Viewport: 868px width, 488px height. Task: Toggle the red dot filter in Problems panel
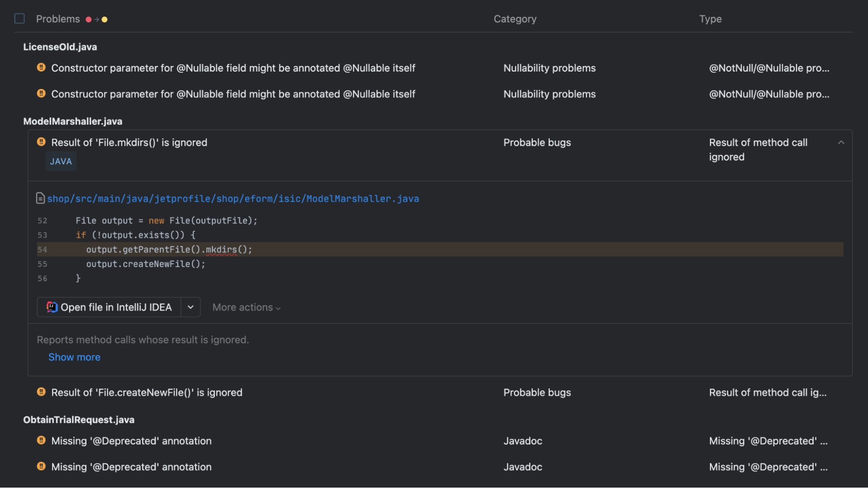point(88,18)
